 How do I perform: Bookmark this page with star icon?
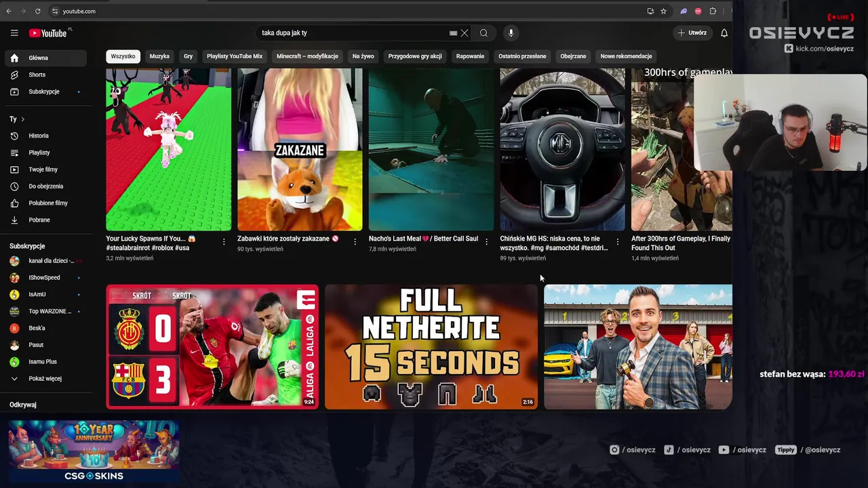[663, 11]
